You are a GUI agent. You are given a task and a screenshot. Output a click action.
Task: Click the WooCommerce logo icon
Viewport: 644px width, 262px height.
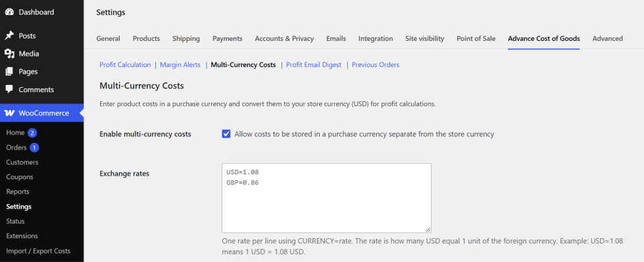[x=9, y=113]
